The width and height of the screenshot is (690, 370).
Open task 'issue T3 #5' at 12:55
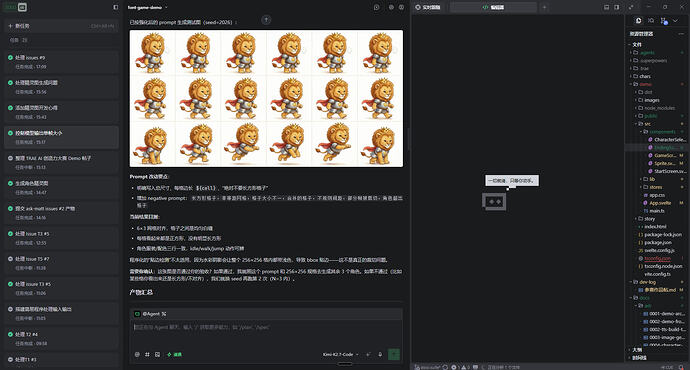[61, 238]
